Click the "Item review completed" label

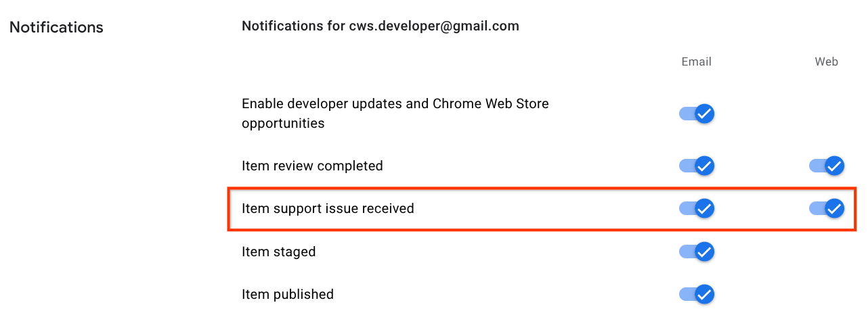pos(312,166)
